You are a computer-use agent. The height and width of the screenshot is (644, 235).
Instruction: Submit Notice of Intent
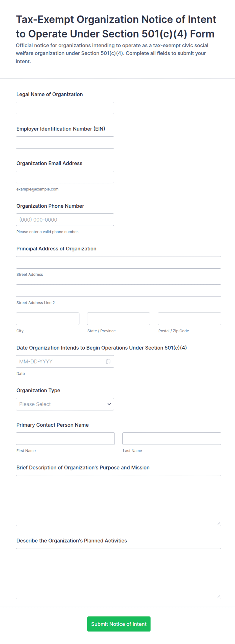[x=119, y=624]
